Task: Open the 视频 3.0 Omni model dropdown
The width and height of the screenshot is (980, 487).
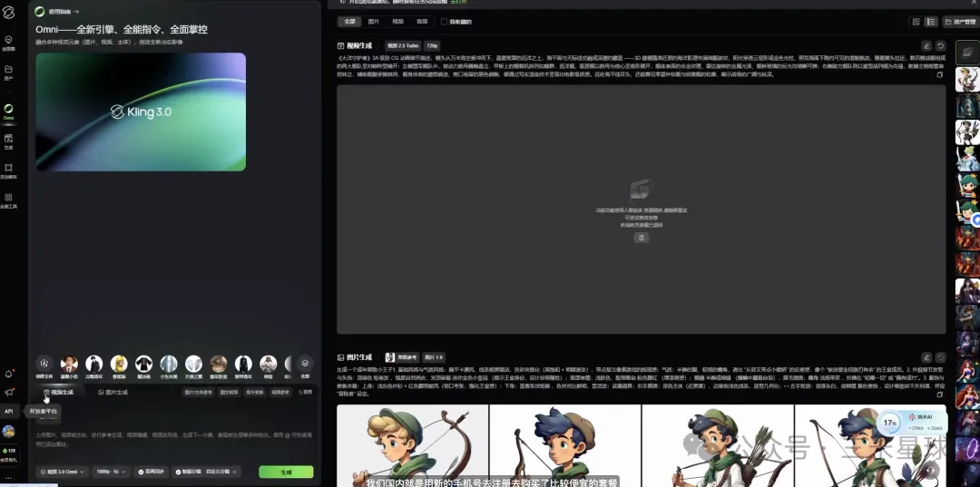Action: pos(63,472)
